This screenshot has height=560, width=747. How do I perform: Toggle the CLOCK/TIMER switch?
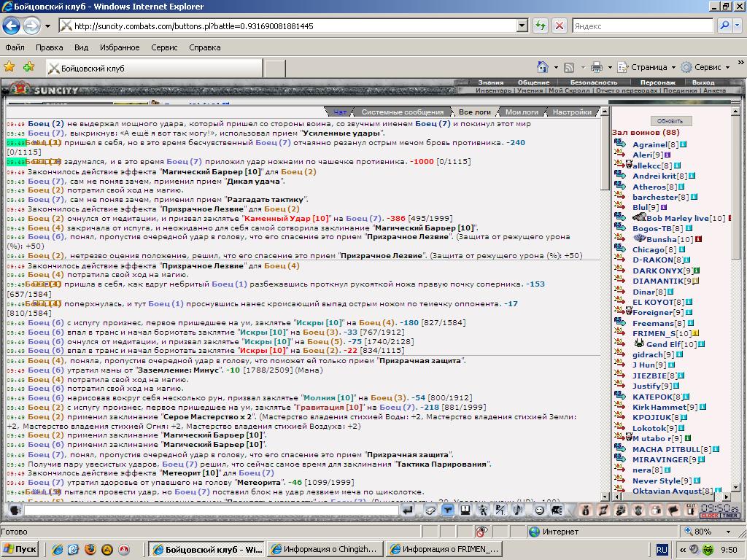719,516
